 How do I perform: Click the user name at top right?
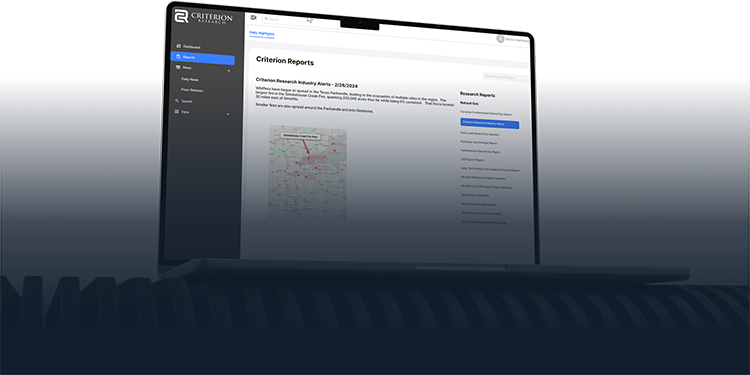point(518,40)
